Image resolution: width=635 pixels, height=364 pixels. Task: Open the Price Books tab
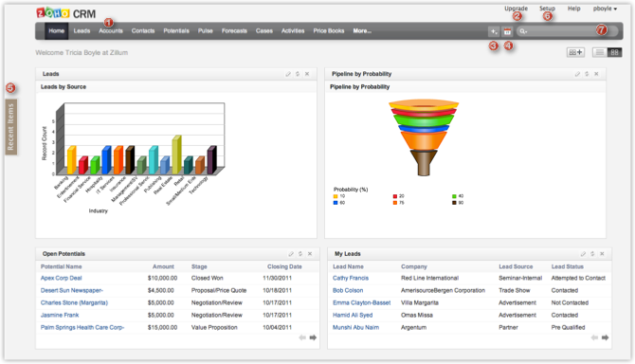[329, 30]
